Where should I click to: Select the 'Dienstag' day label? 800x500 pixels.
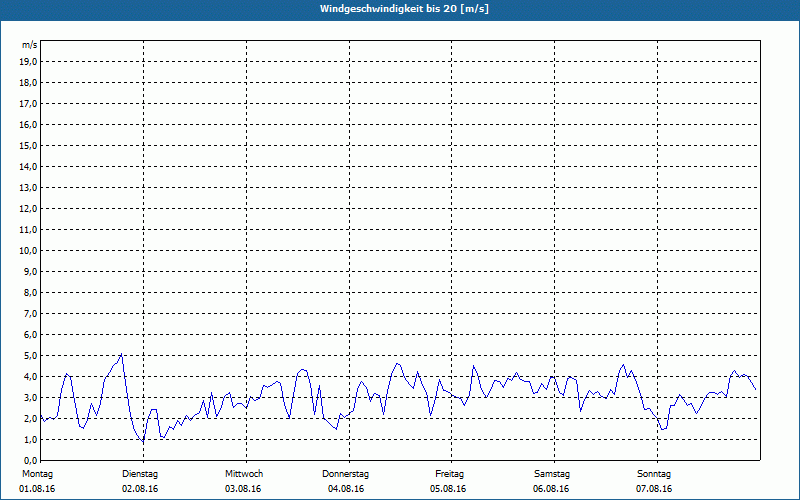140,474
